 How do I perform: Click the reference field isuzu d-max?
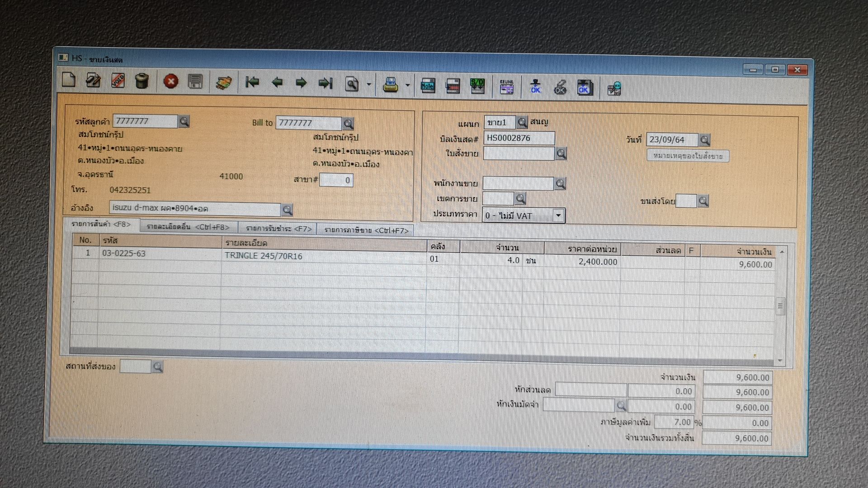tap(195, 208)
